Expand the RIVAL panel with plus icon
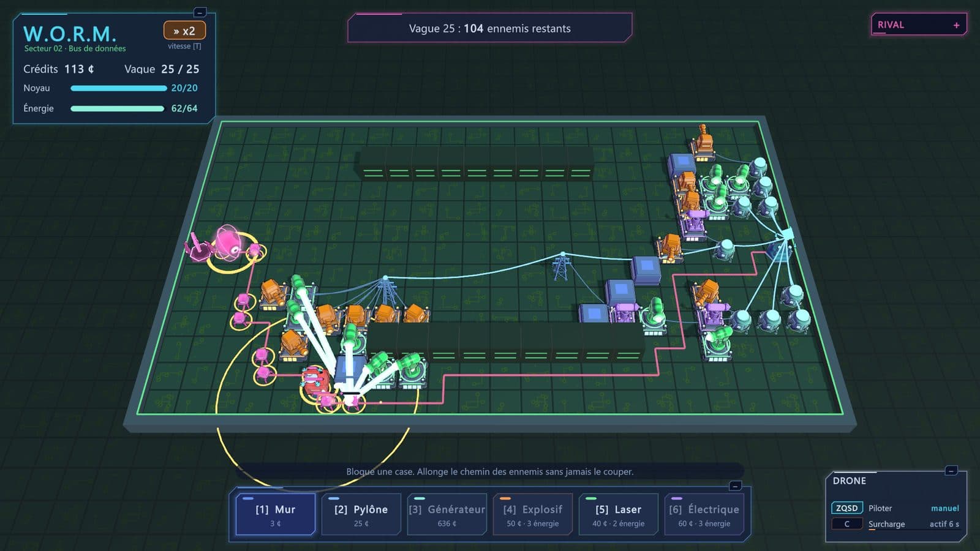Image resolution: width=980 pixels, height=551 pixels. coord(956,25)
